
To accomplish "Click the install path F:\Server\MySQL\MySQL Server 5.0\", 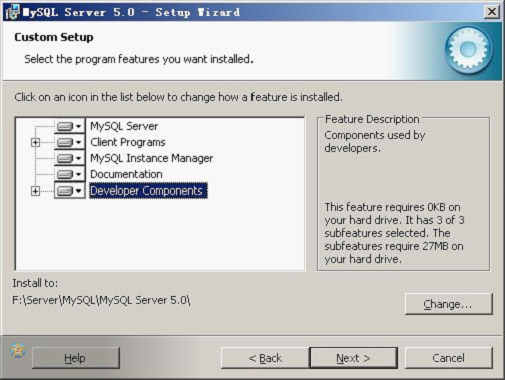I will pos(101,300).
